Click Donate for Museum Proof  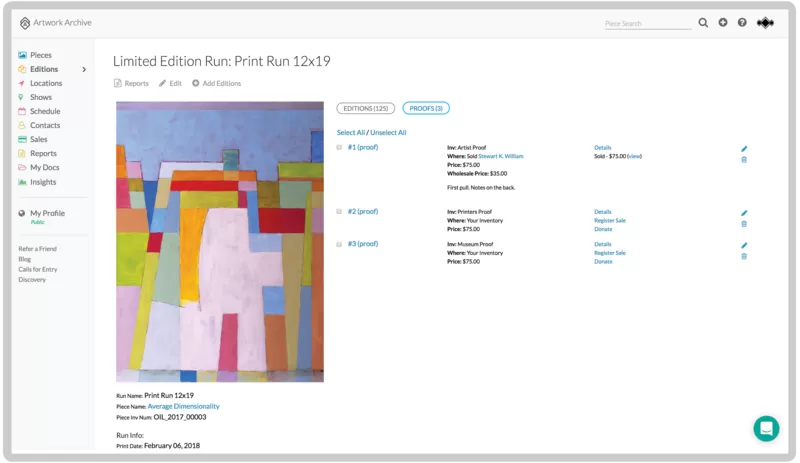(603, 261)
